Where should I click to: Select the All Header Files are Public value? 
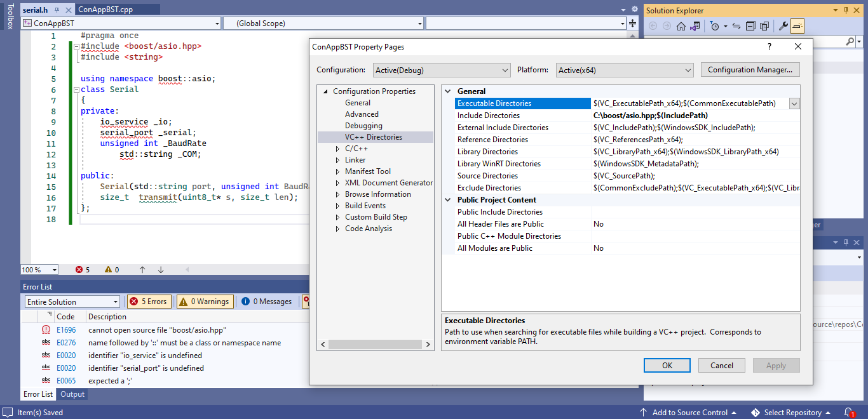(x=695, y=224)
